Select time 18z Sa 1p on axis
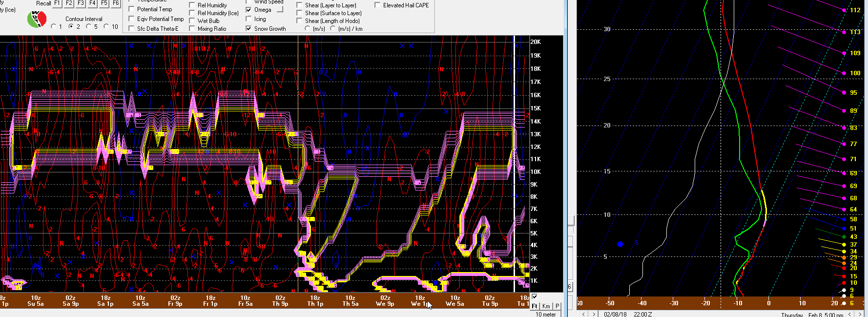 (105, 300)
